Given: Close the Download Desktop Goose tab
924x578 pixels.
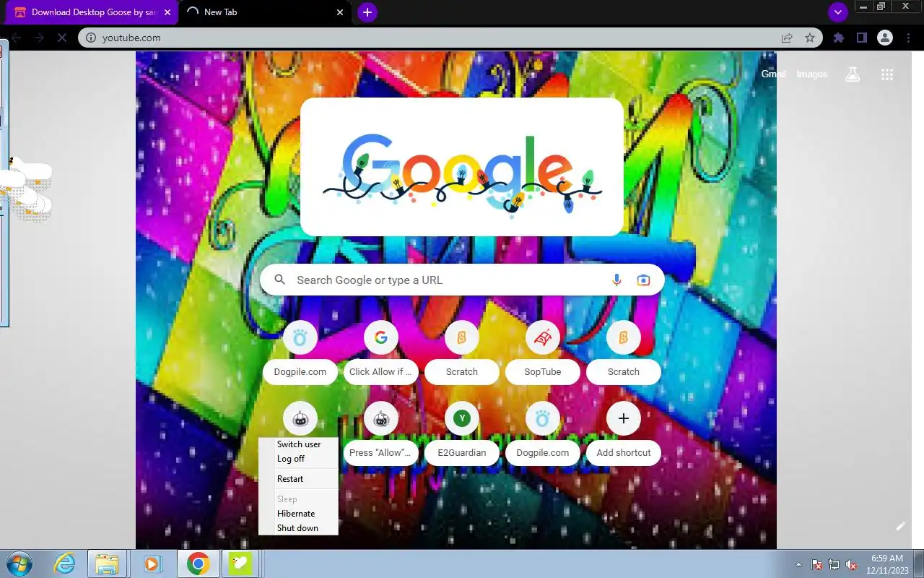Looking at the screenshot, I should 167,12.
